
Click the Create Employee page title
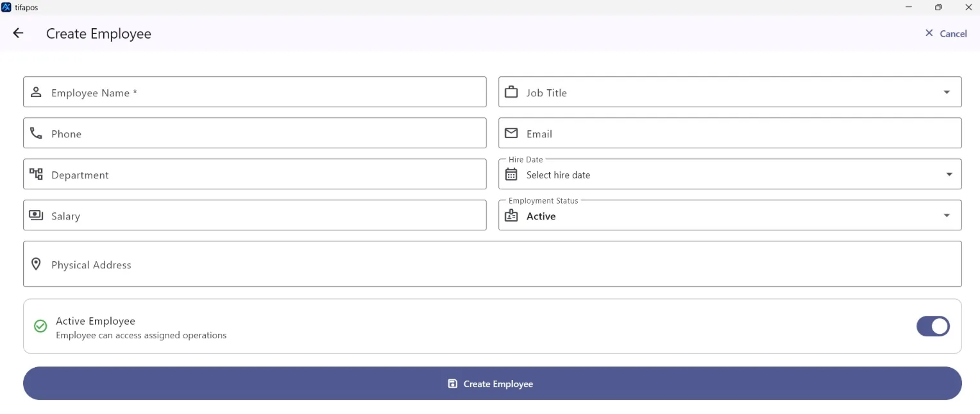99,33
